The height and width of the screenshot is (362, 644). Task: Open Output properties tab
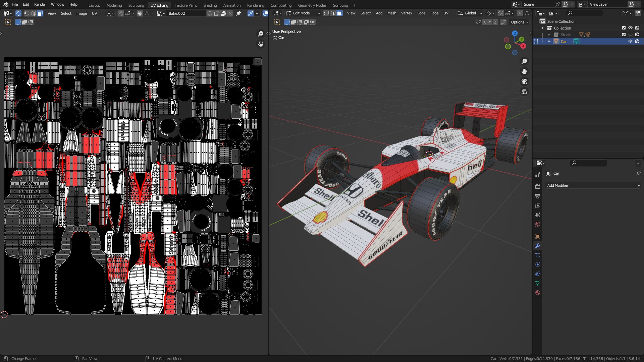(538, 196)
